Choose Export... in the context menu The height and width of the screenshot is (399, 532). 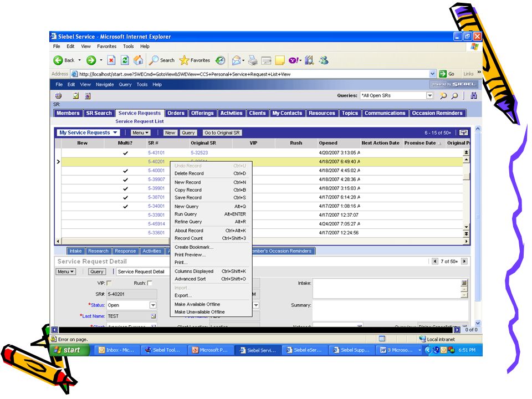coord(211,295)
